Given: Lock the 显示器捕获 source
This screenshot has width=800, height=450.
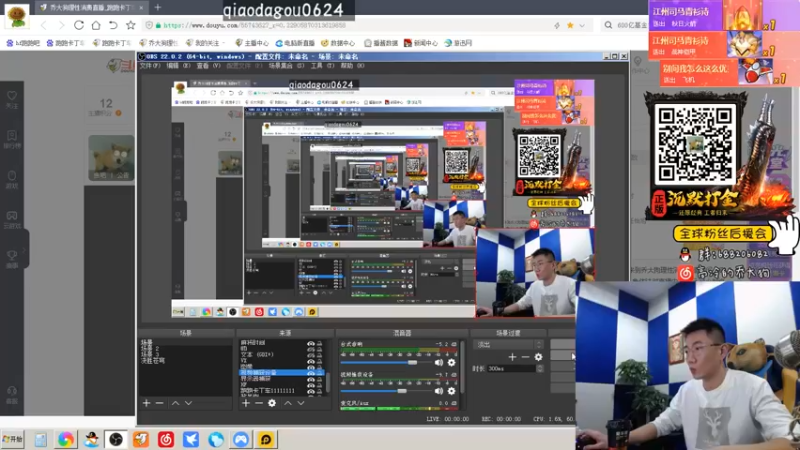Looking at the screenshot, I should point(320,379).
